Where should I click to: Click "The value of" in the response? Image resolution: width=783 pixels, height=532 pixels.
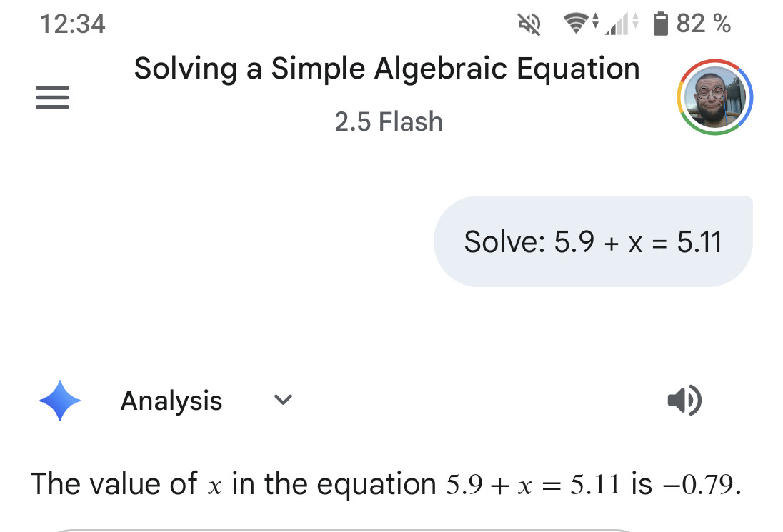pyautogui.click(x=114, y=484)
